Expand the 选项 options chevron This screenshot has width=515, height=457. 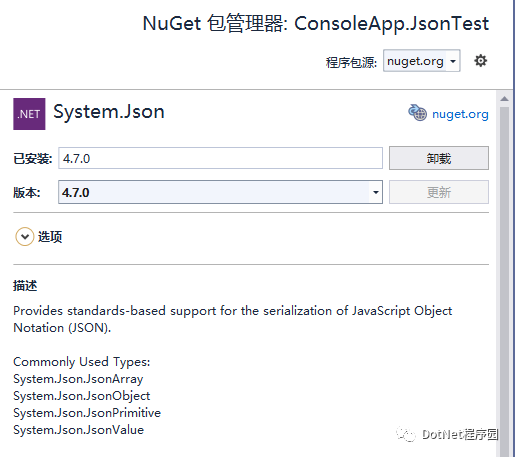(25, 237)
